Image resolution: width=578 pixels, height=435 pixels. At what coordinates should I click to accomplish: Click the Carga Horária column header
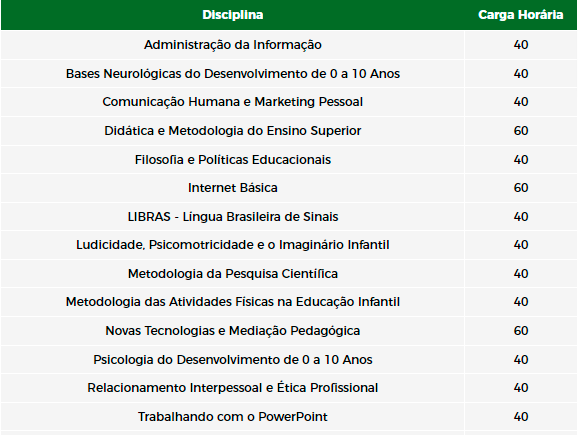point(520,15)
